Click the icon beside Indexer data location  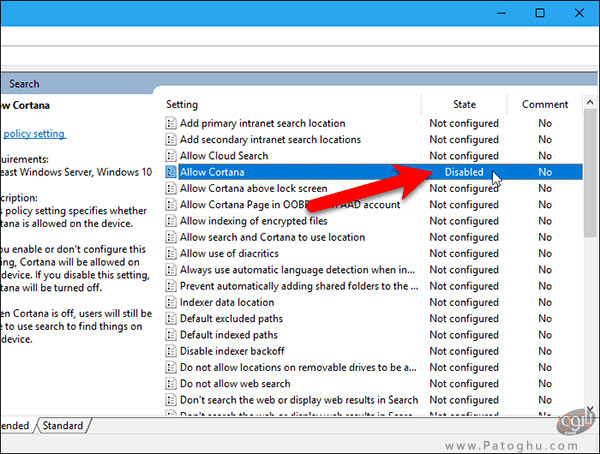click(x=171, y=302)
